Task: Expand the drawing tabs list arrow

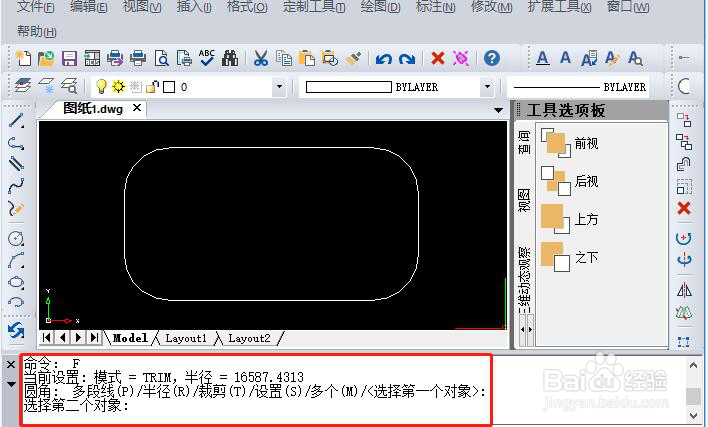Action: pyautogui.click(x=498, y=110)
